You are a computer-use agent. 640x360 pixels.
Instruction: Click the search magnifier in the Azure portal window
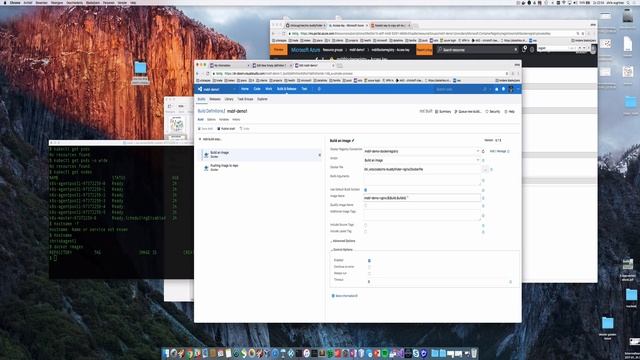click(x=440, y=50)
